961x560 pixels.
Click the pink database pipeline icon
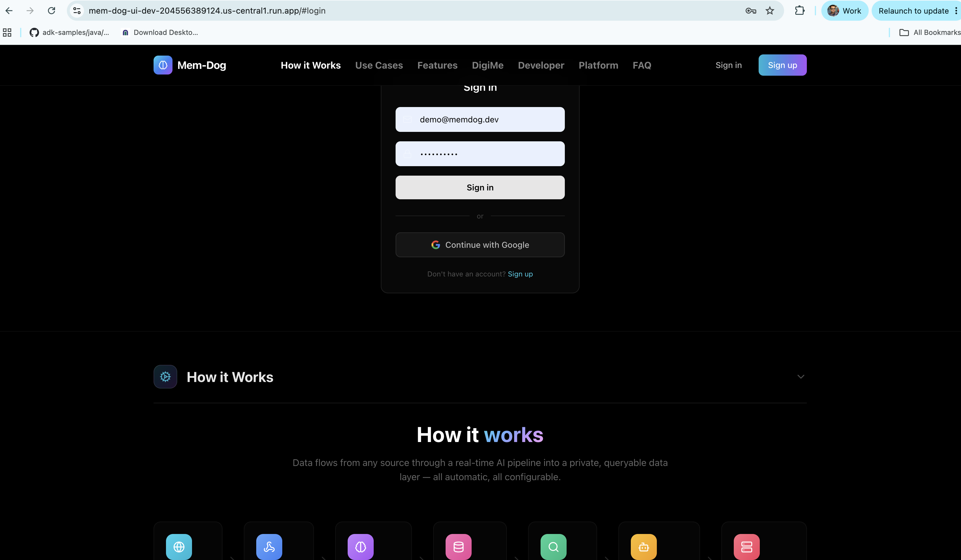458,547
